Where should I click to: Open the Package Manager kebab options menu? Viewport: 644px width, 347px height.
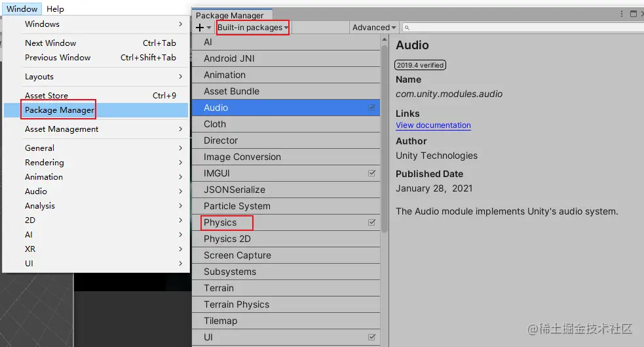point(622,14)
